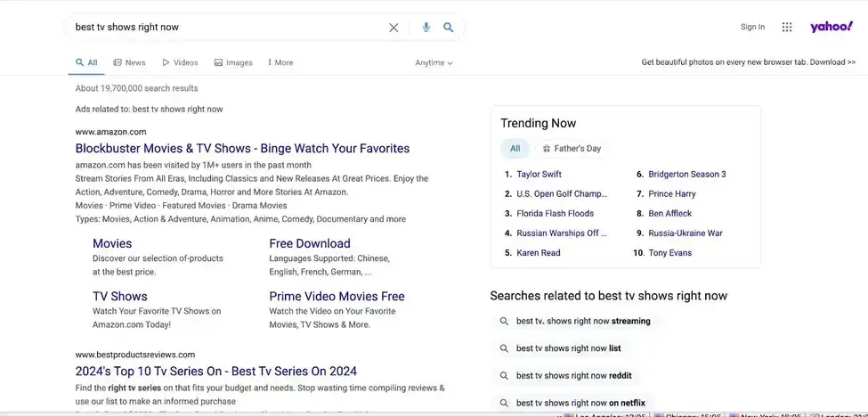Screen dimensions: 868x417
Task: Click into the search text field
Action: [227, 27]
